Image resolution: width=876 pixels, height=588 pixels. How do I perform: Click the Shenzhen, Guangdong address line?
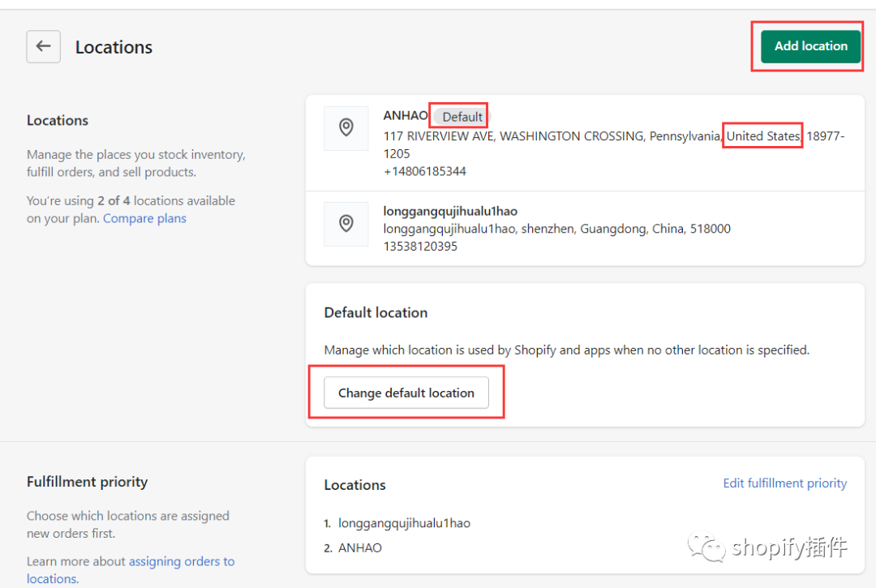tap(556, 229)
